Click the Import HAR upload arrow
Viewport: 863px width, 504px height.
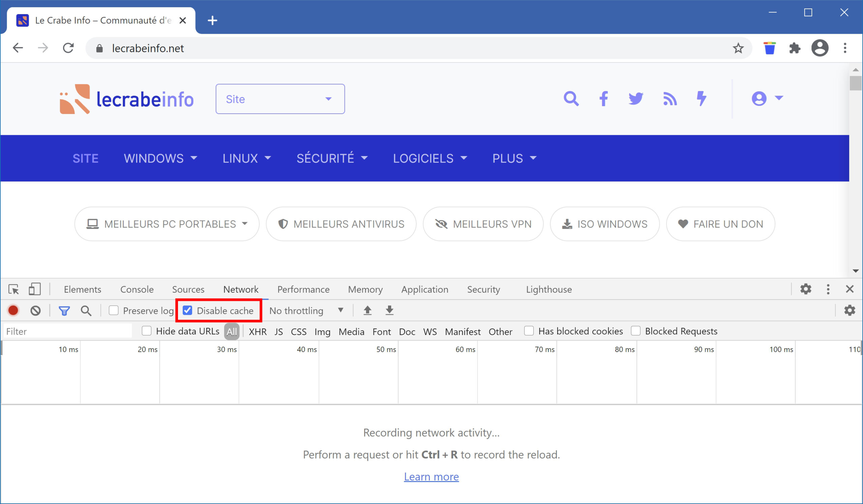coord(367,310)
